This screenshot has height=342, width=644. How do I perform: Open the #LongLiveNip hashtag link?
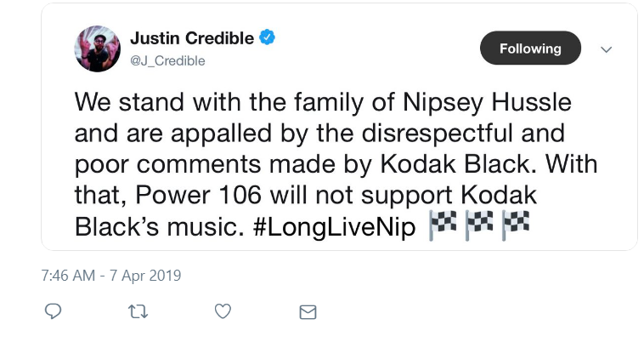(x=335, y=227)
